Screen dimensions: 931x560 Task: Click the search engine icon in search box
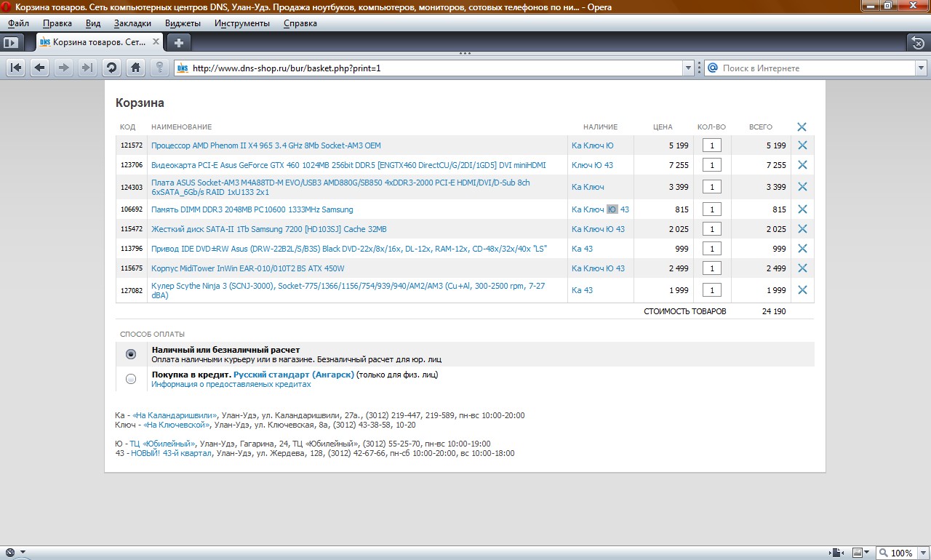click(713, 68)
